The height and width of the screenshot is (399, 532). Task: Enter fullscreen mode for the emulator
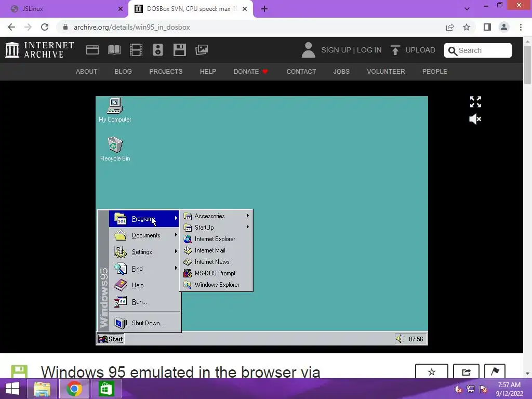pyautogui.click(x=475, y=102)
